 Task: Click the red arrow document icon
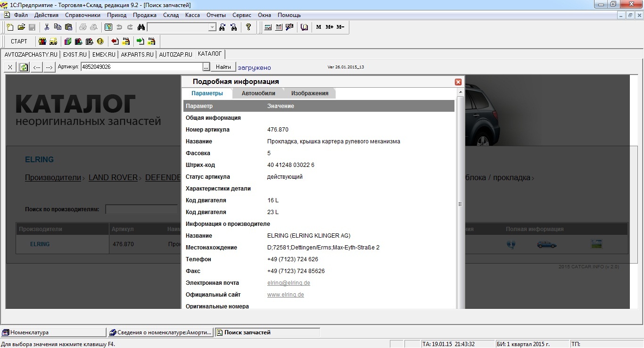coord(115,41)
